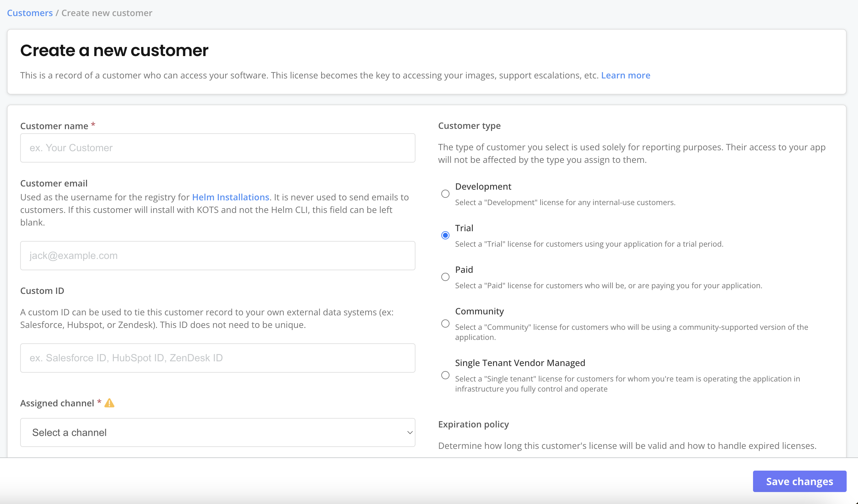Select the Single Tenant Vendor Managed radio button

pos(445,375)
